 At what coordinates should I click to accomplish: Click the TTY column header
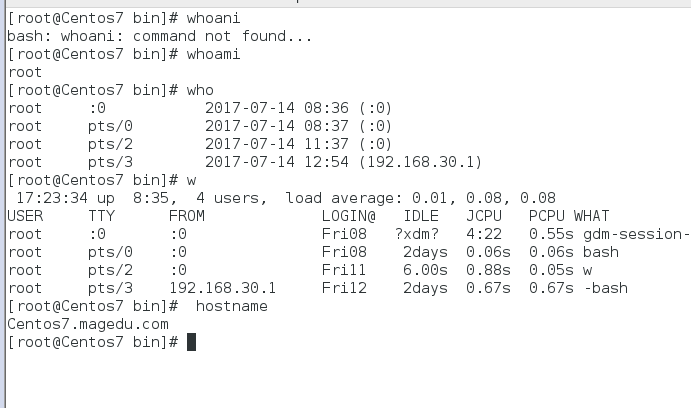[x=101, y=216]
